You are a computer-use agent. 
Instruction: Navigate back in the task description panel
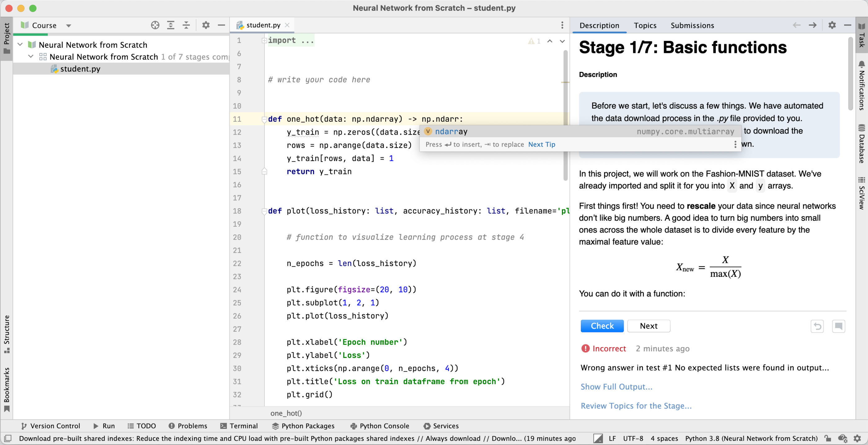(x=797, y=25)
